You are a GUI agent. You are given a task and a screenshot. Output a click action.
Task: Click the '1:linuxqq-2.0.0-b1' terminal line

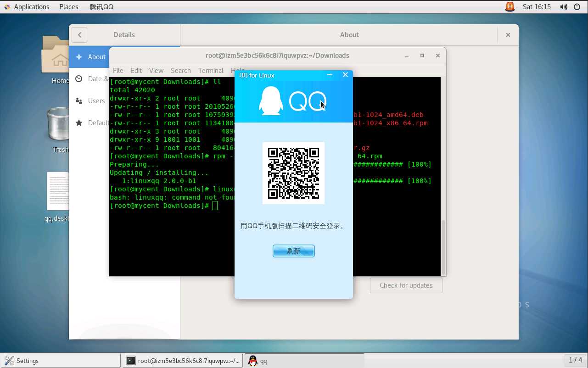tap(159, 181)
